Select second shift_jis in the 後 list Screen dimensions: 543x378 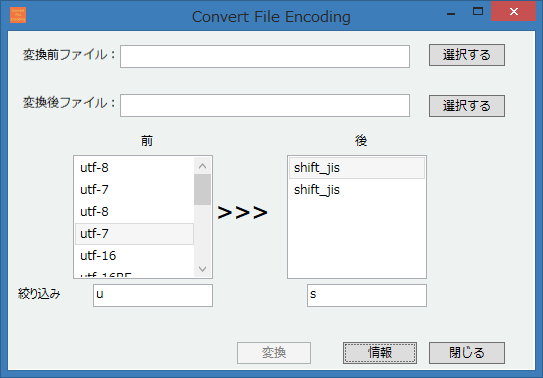pos(357,190)
